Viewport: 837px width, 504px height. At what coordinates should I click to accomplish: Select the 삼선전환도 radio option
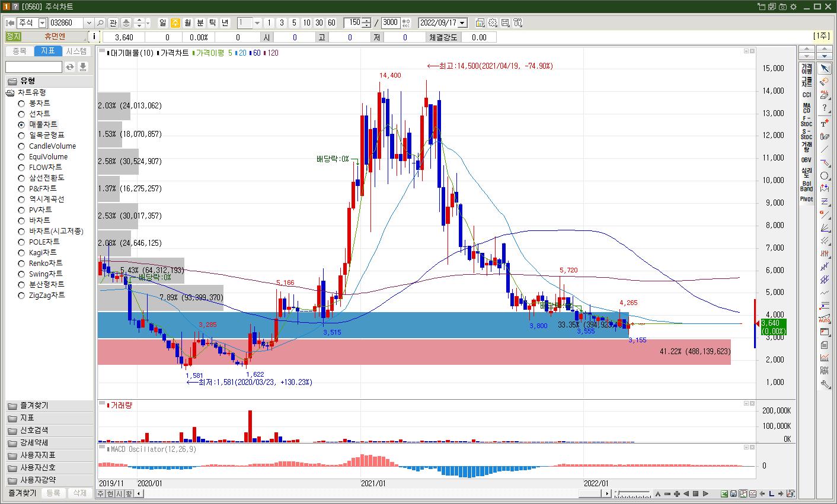(x=21, y=178)
